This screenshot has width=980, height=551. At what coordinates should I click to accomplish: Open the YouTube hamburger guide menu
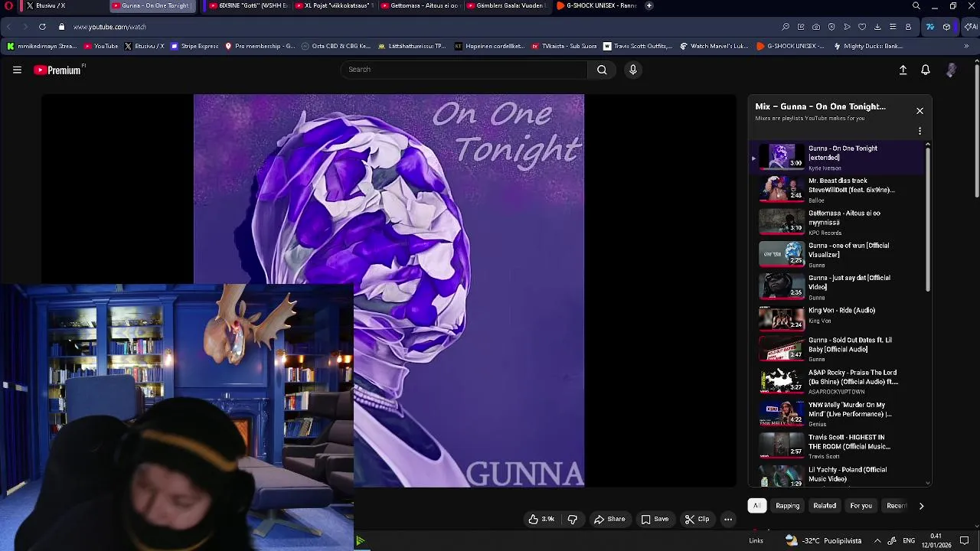click(x=17, y=70)
